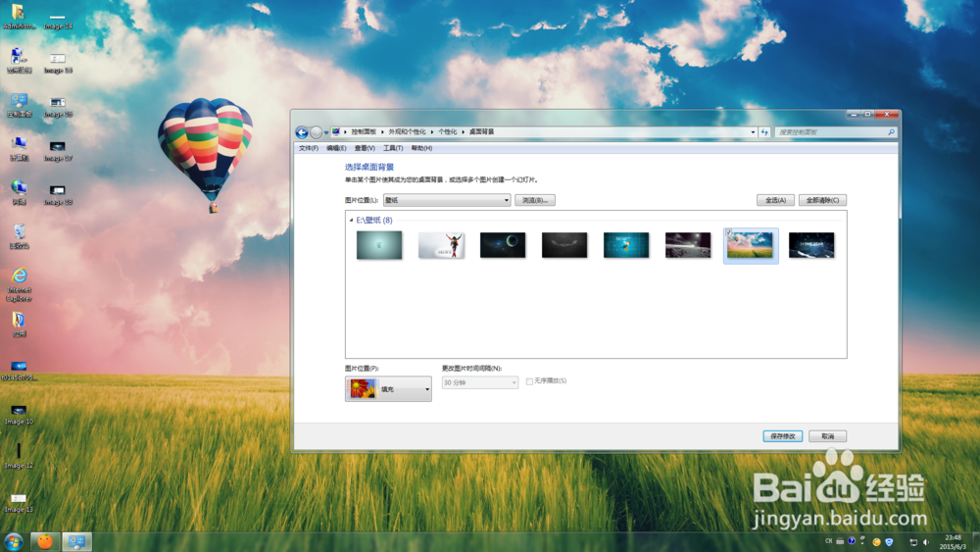The image size is (980, 552).
Task: Open the 回收站 Recycle Bin desktop icon
Action: coord(19,236)
